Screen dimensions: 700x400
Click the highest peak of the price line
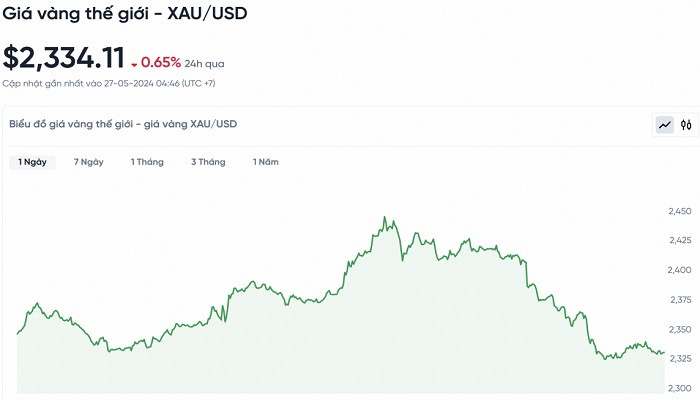[x=385, y=217]
